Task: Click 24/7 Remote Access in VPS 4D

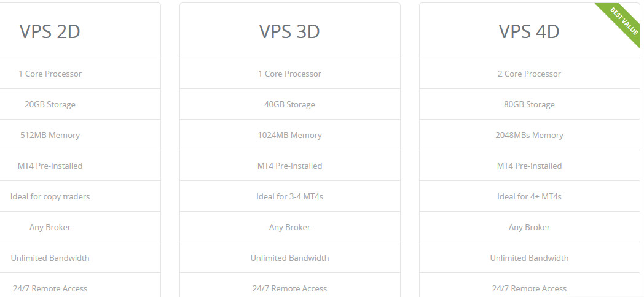Action: 530,288
